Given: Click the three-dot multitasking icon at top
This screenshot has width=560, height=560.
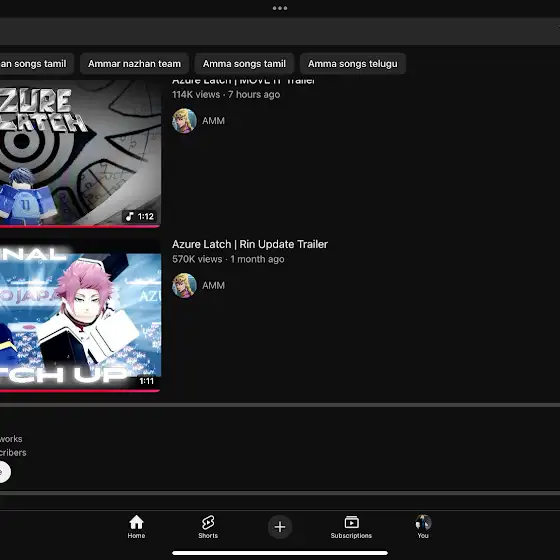Looking at the screenshot, I should pyautogui.click(x=280, y=8).
